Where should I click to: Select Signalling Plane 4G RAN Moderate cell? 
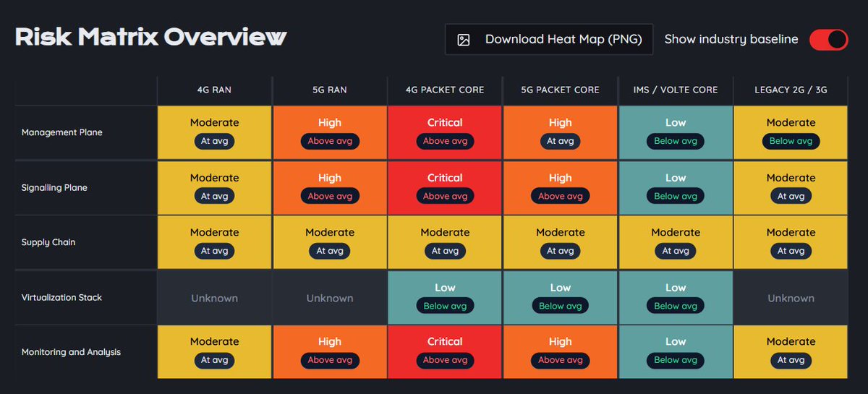[x=215, y=187]
